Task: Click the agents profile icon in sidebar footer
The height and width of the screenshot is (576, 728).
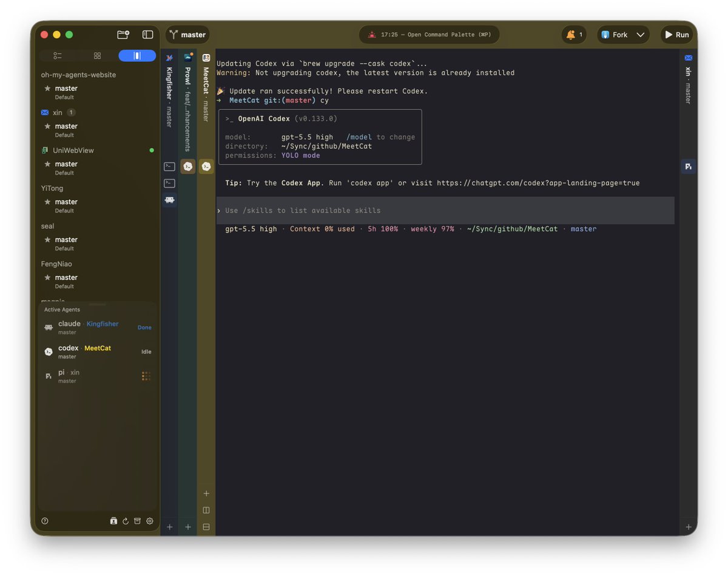Action: [113, 521]
